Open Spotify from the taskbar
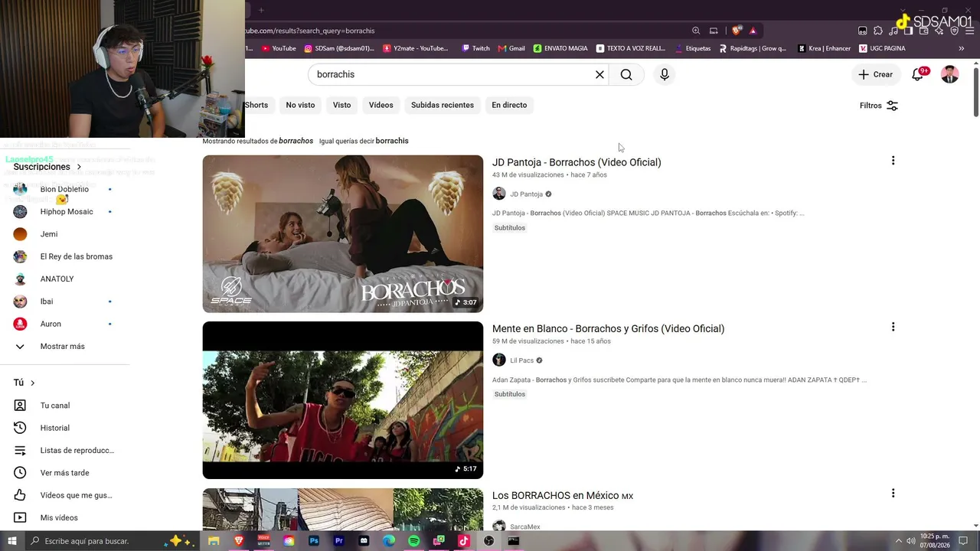The width and height of the screenshot is (980, 551). point(414,541)
